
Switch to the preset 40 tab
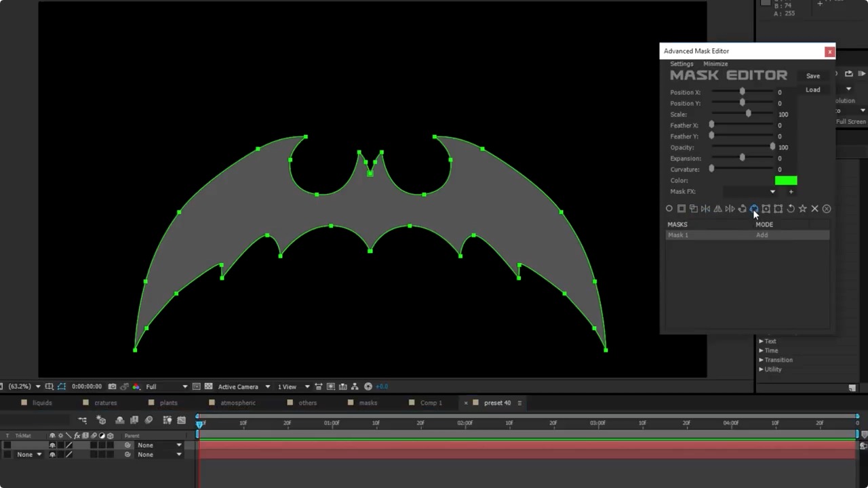(x=496, y=403)
